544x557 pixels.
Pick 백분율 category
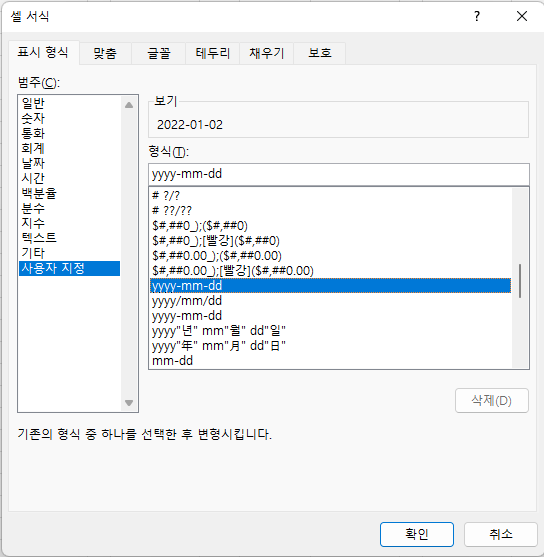coord(69,193)
